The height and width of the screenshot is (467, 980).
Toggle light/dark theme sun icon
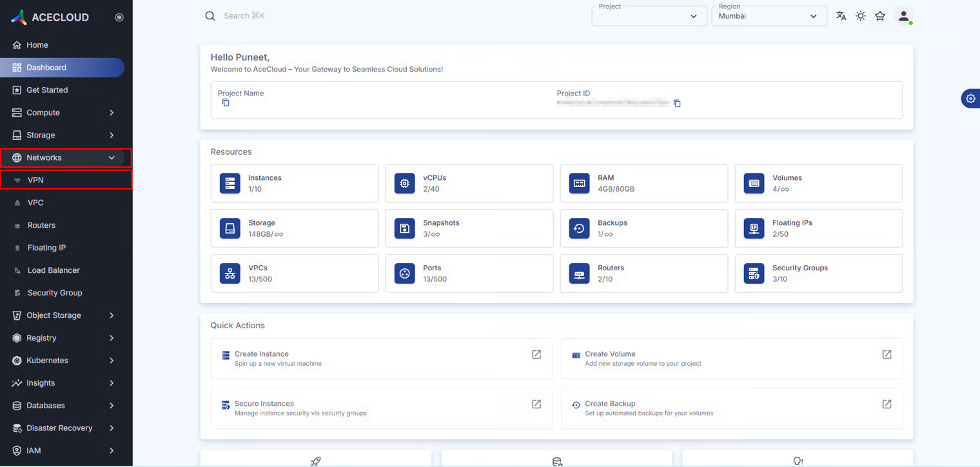pos(861,16)
